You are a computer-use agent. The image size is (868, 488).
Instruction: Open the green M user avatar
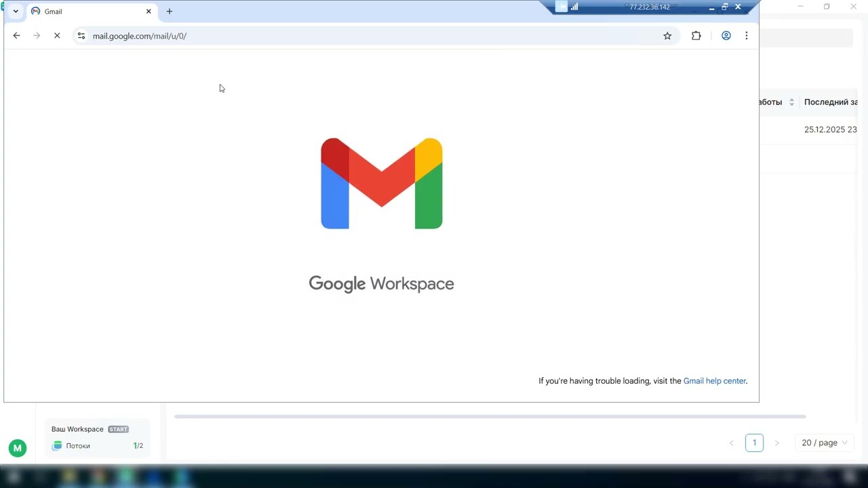(18, 448)
